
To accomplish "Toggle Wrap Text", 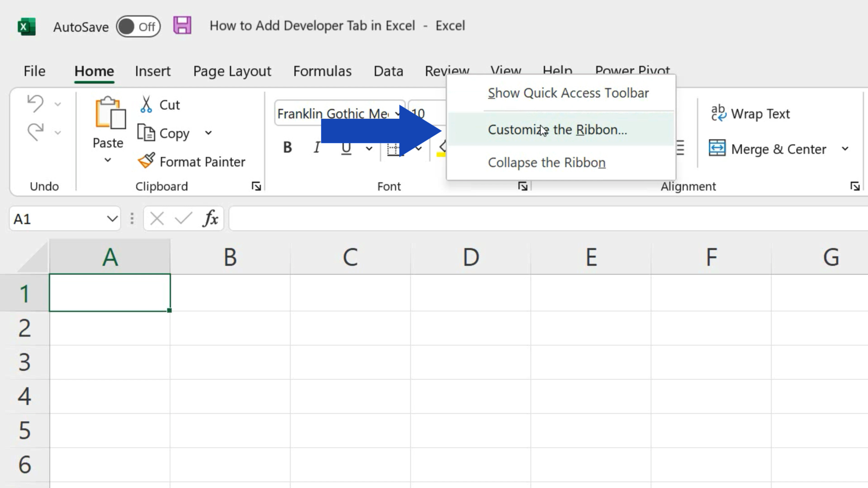I will pyautogui.click(x=750, y=113).
